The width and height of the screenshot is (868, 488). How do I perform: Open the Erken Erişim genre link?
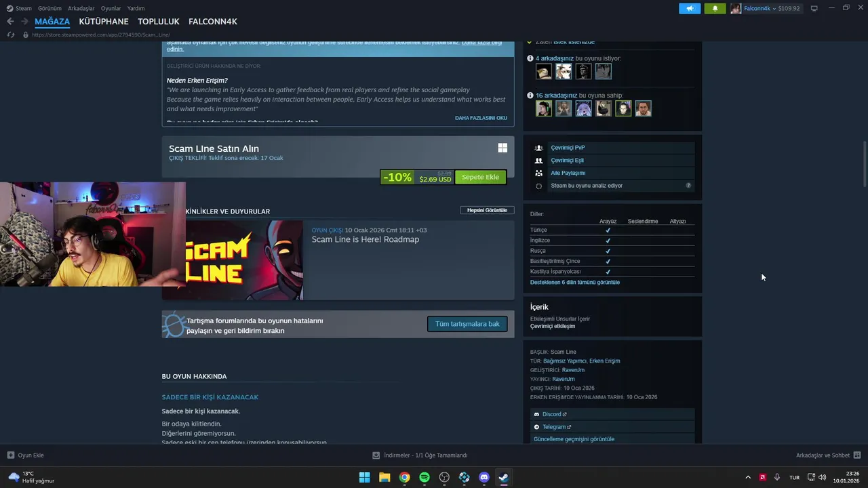click(605, 361)
